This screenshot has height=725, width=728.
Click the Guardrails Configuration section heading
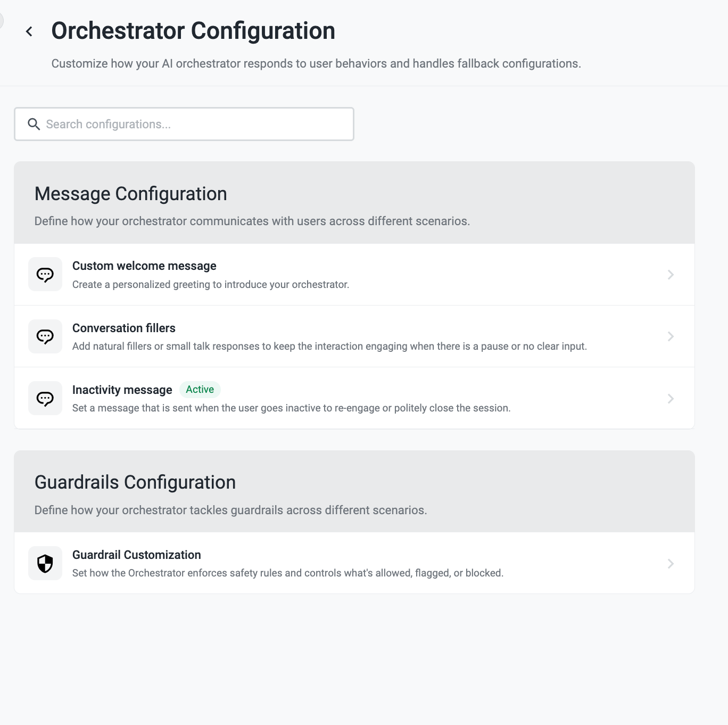click(135, 482)
